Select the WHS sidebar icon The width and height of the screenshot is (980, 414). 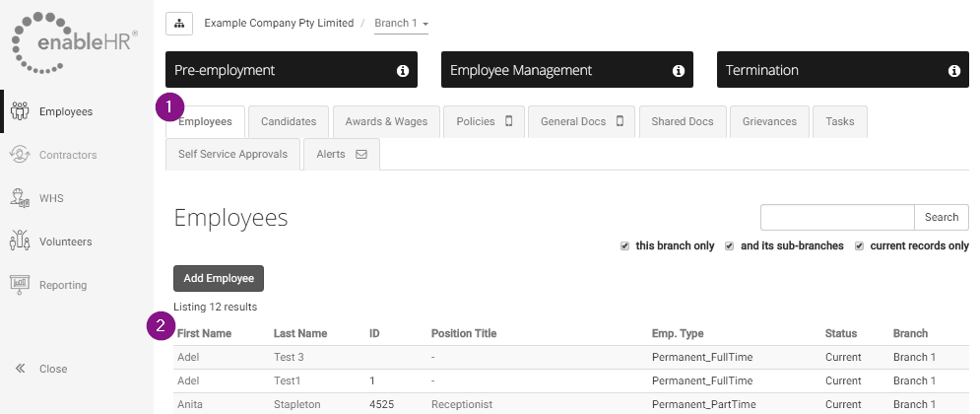(x=20, y=198)
